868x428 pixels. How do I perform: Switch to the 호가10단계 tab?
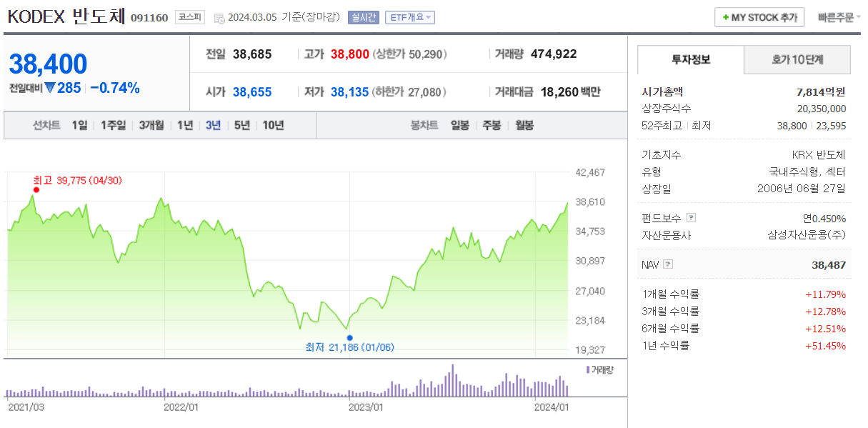pos(797,60)
